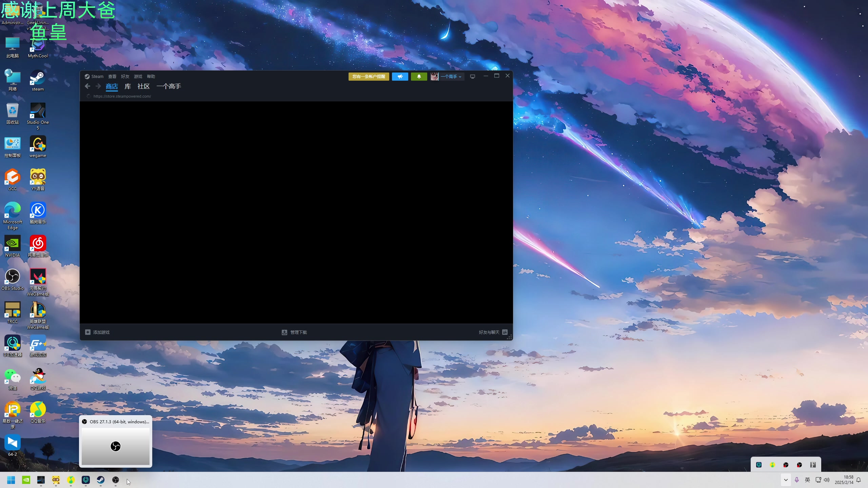
Task: Click Steam icon in the taskbar
Action: [x=101, y=480]
